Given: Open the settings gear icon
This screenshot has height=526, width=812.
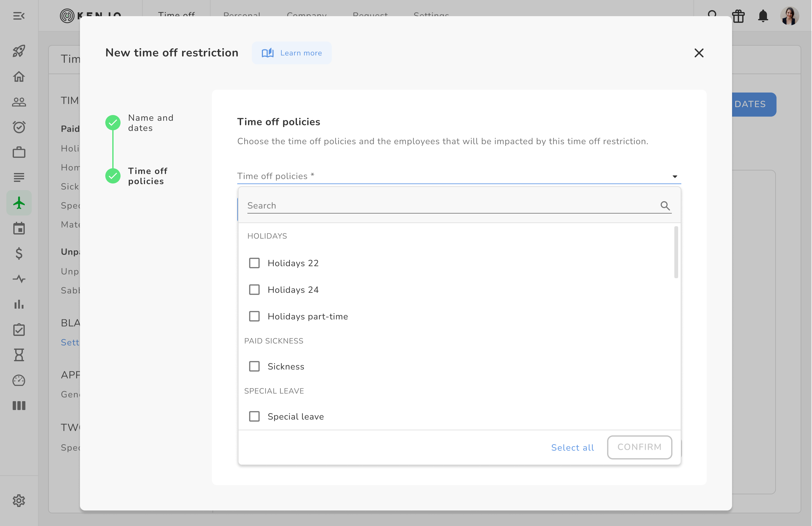Looking at the screenshot, I should coord(19,500).
